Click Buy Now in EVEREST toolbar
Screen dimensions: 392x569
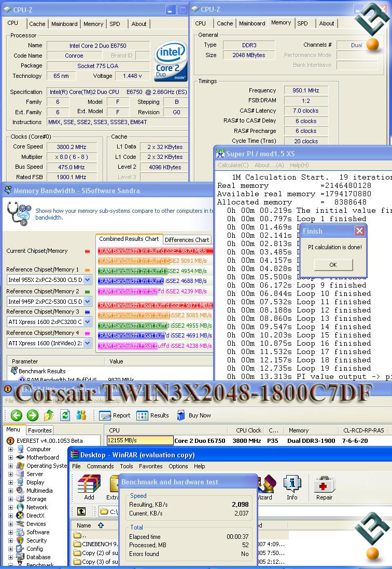click(193, 415)
